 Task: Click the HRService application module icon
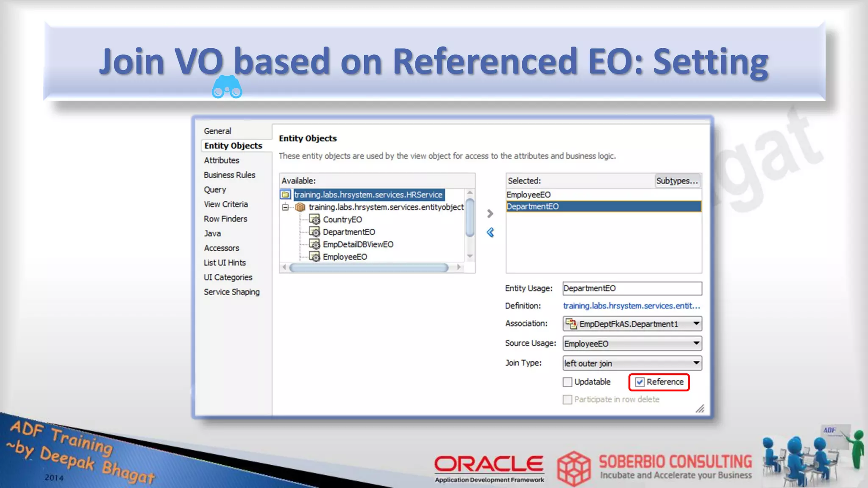[x=286, y=194]
